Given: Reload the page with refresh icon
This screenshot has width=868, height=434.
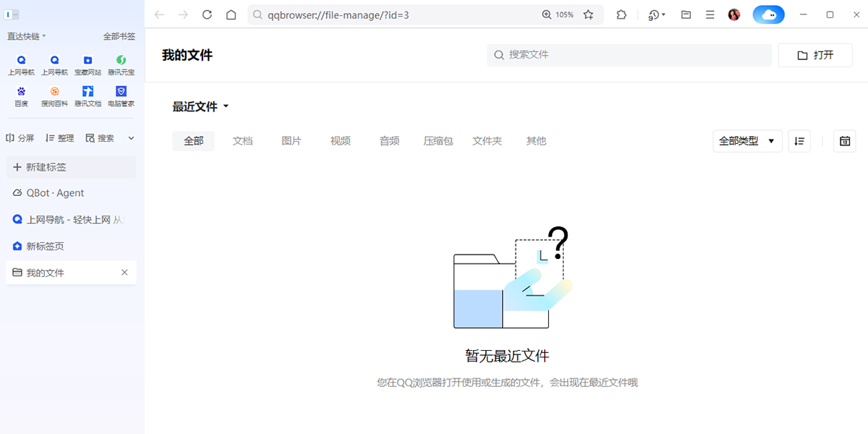Looking at the screenshot, I should (x=207, y=14).
